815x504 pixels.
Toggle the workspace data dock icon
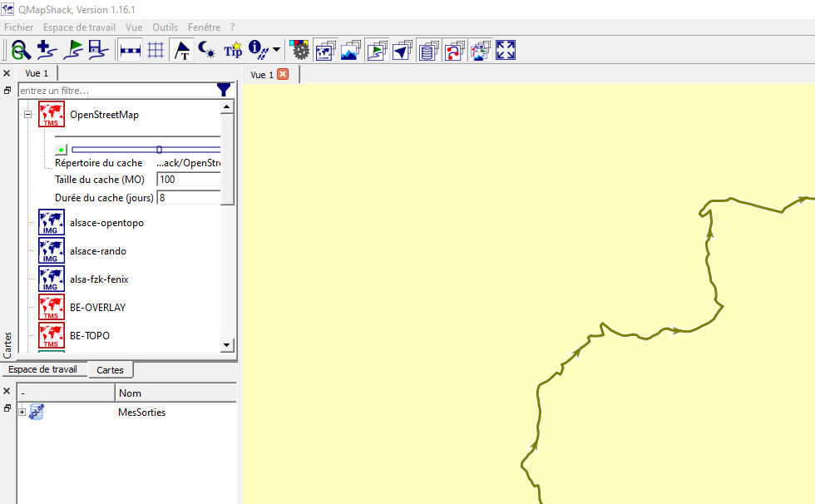[x=377, y=51]
